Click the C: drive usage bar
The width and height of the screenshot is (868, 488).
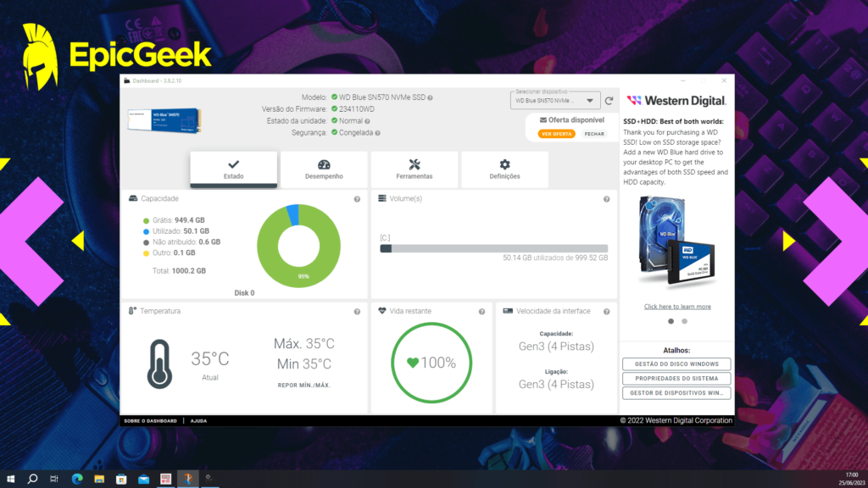(492, 247)
